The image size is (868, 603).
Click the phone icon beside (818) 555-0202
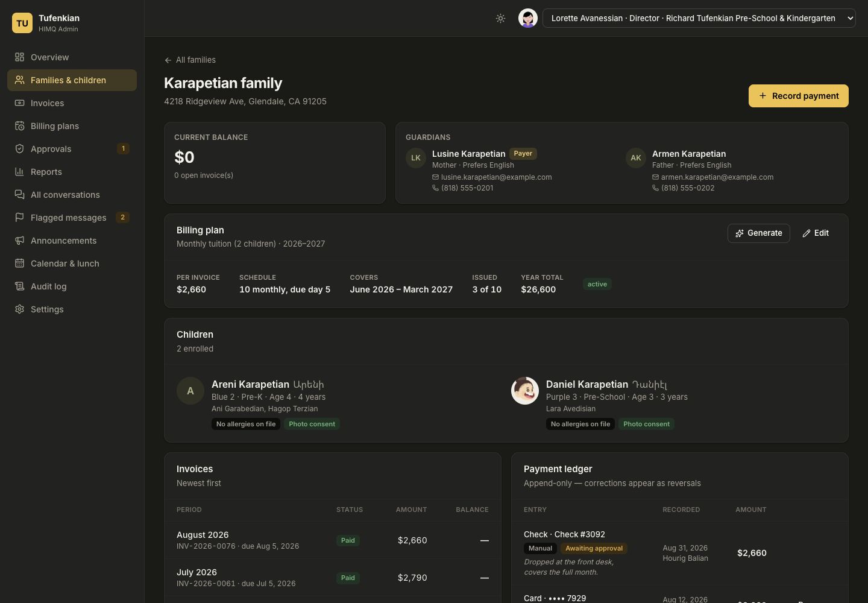coord(655,188)
